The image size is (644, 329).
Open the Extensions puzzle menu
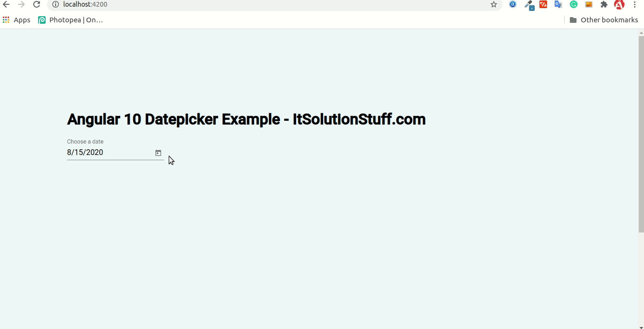pos(604,4)
